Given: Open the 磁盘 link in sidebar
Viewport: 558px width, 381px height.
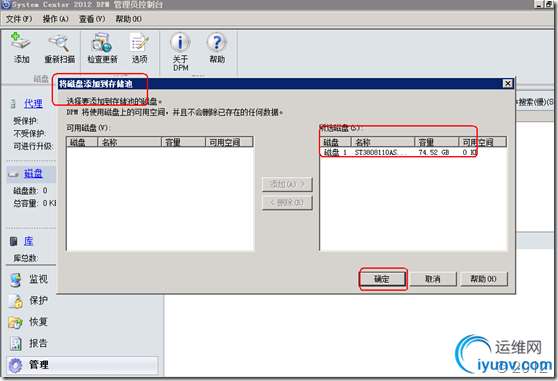Looking at the screenshot, I should pos(33,174).
